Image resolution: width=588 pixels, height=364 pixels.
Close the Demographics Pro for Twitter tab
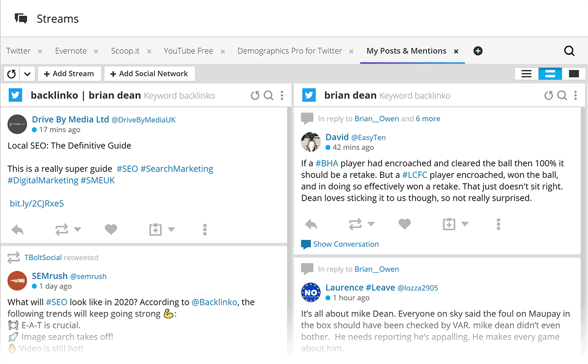coord(351,51)
